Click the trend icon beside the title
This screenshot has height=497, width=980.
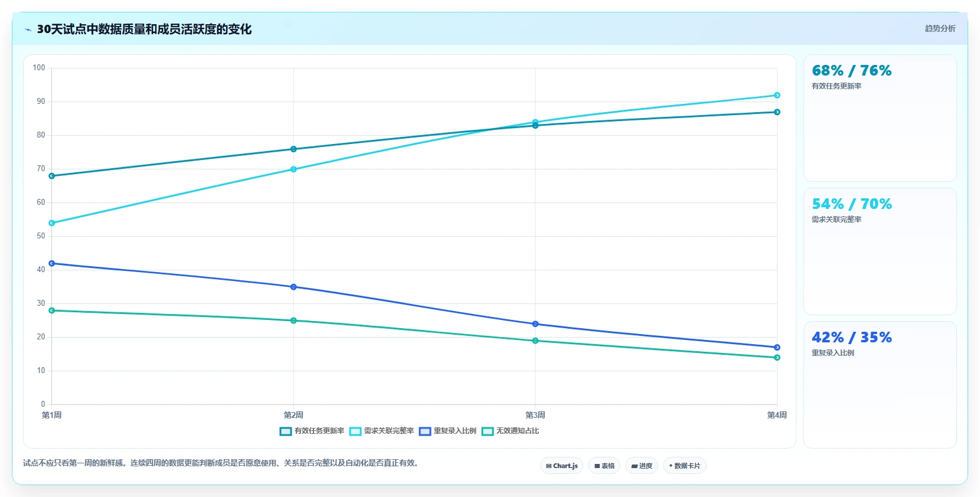(28, 30)
